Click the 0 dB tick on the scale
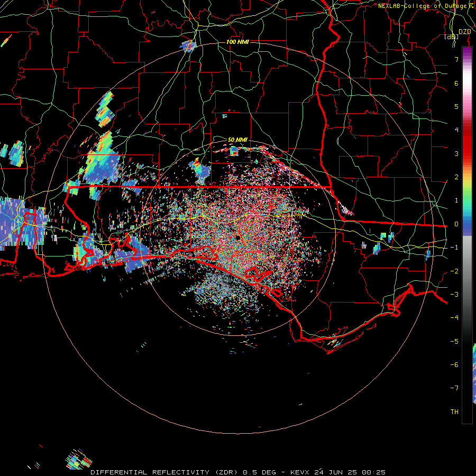Viewport: 476px width, 476px height. [456, 224]
